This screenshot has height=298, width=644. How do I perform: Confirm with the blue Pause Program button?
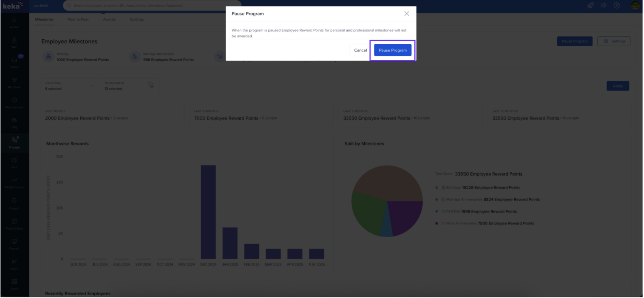pos(392,50)
